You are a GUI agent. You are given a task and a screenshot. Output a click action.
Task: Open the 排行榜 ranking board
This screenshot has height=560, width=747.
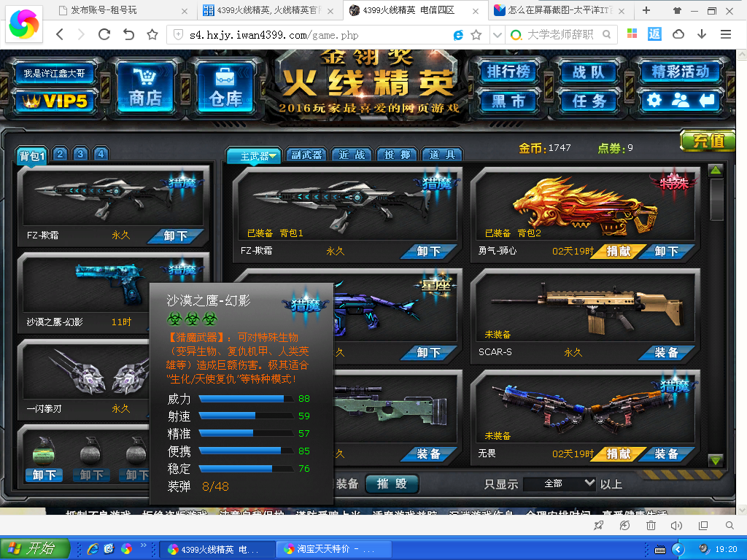pos(508,72)
